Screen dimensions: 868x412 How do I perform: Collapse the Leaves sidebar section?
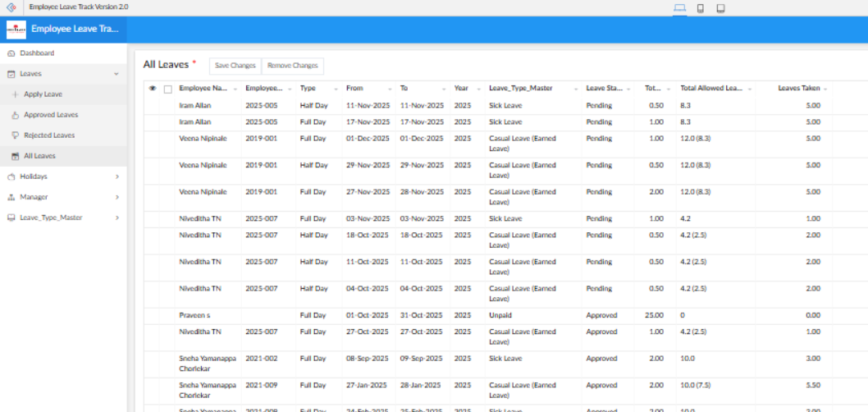116,74
